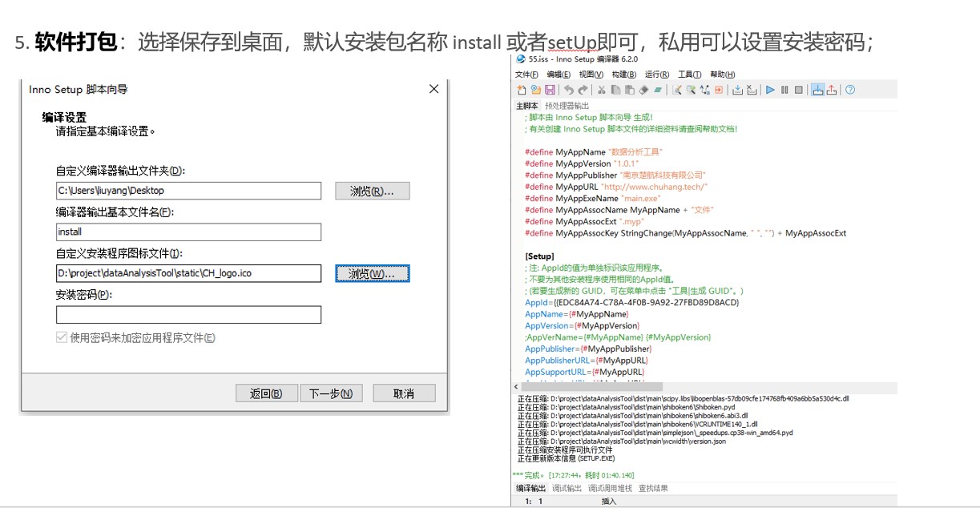Open the 工具(T) menu
This screenshot has width=980, height=508.
(690, 75)
